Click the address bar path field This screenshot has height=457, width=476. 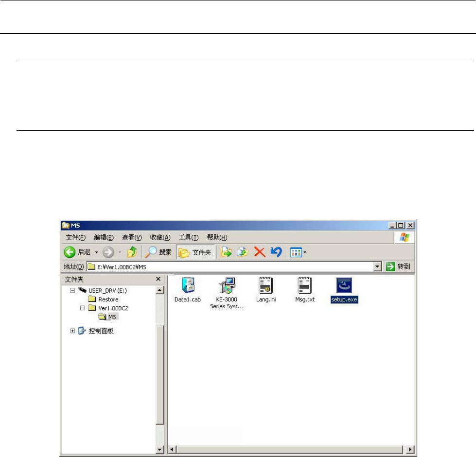tap(230, 267)
